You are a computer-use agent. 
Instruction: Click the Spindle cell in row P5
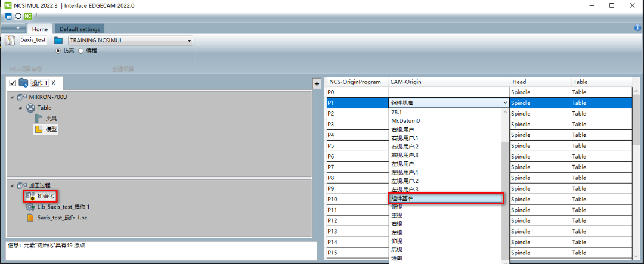point(540,146)
